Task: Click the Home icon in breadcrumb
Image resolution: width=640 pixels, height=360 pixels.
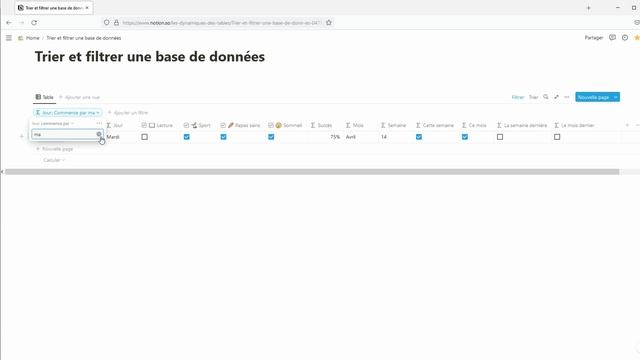Action: (20, 38)
